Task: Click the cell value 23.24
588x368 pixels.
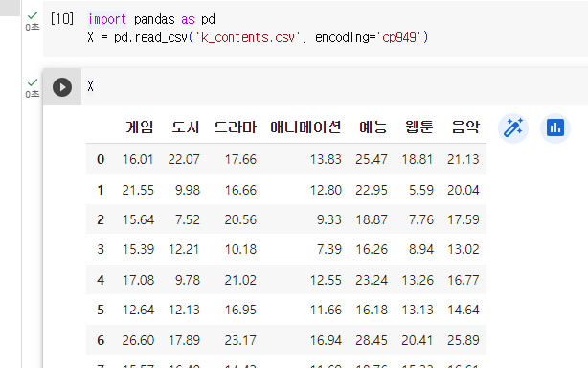Action: [x=372, y=280]
